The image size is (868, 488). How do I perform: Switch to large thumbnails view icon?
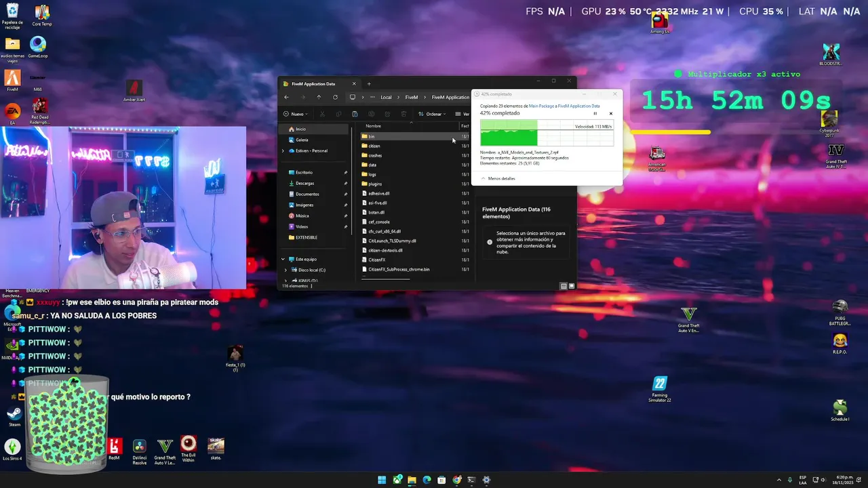coord(572,286)
